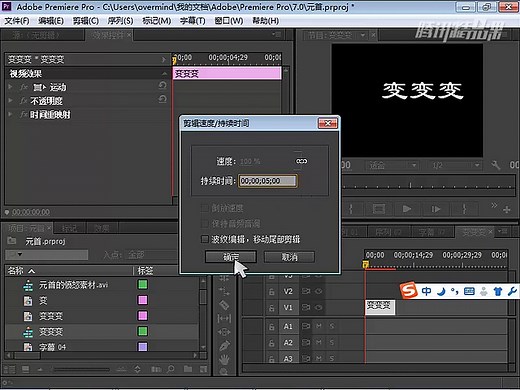Screen dimensions: 520x390
Task: Select the Hand tool in tools panel
Action: coord(224,359)
